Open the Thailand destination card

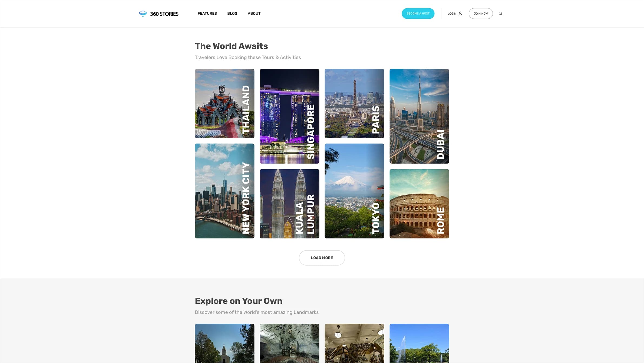pyautogui.click(x=224, y=103)
